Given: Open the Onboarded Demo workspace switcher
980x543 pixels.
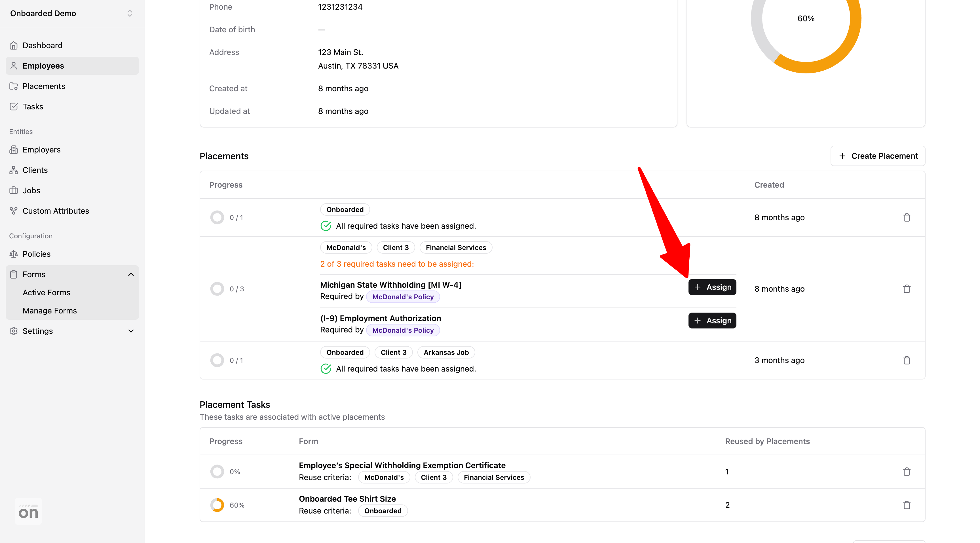Looking at the screenshot, I should [x=129, y=13].
